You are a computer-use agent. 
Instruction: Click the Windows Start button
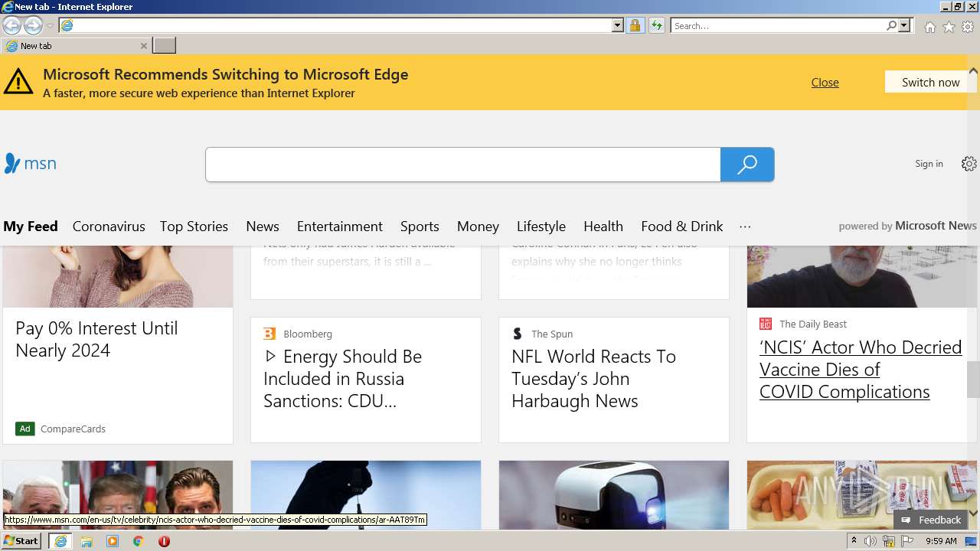[21, 541]
